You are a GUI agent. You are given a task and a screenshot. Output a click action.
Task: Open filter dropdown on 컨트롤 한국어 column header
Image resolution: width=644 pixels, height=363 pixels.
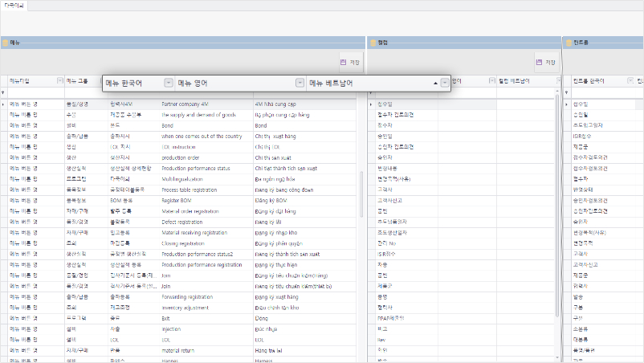point(630,80)
